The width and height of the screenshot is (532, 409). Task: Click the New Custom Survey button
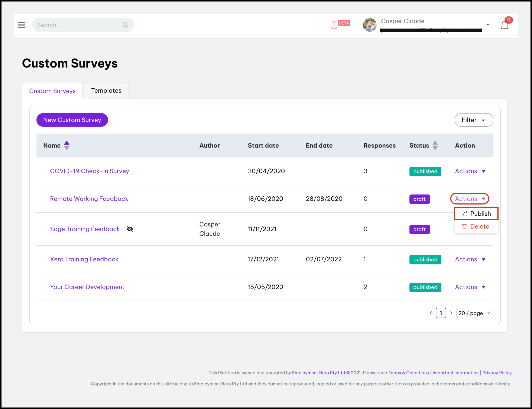(72, 120)
